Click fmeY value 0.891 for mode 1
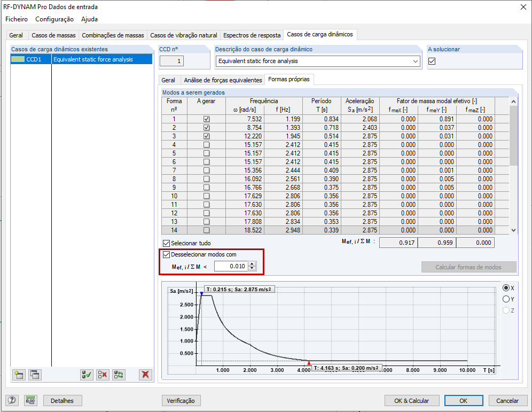Image resolution: width=532 pixels, height=412 pixels. (437, 119)
